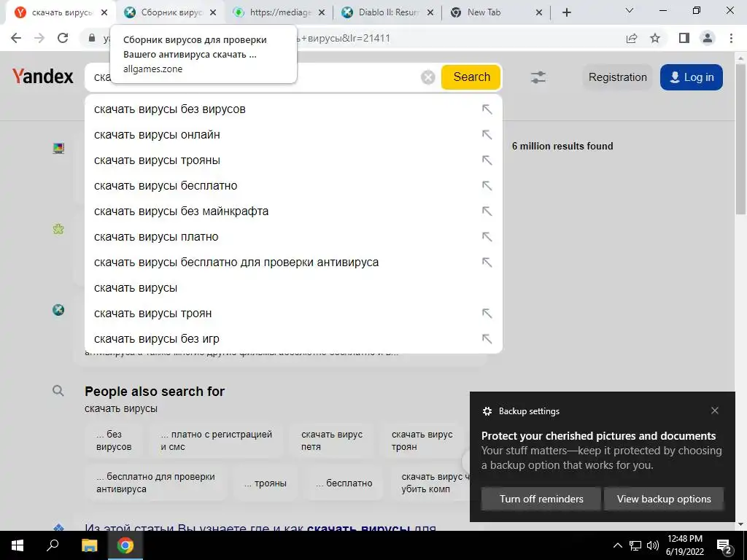Viewport: 747px width, 560px height.
Task: Open a new browser tab
Action: (x=566, y=13)
